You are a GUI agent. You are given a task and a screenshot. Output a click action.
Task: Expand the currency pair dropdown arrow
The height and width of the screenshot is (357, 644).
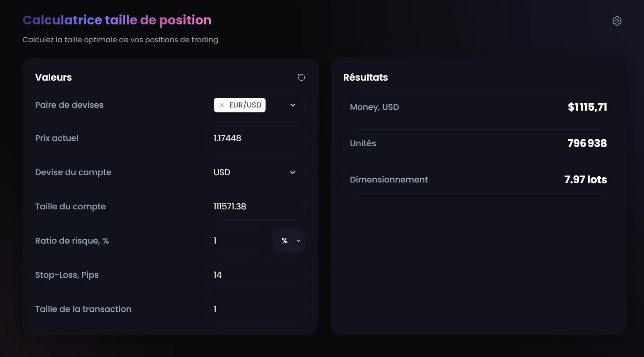[x=293, y=105]
